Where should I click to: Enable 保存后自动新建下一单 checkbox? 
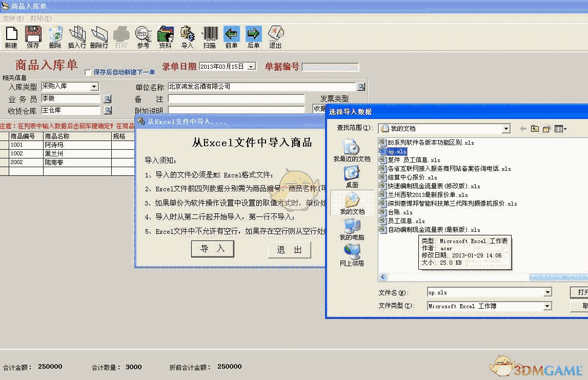pyautogui.click(x=87, y=72)
